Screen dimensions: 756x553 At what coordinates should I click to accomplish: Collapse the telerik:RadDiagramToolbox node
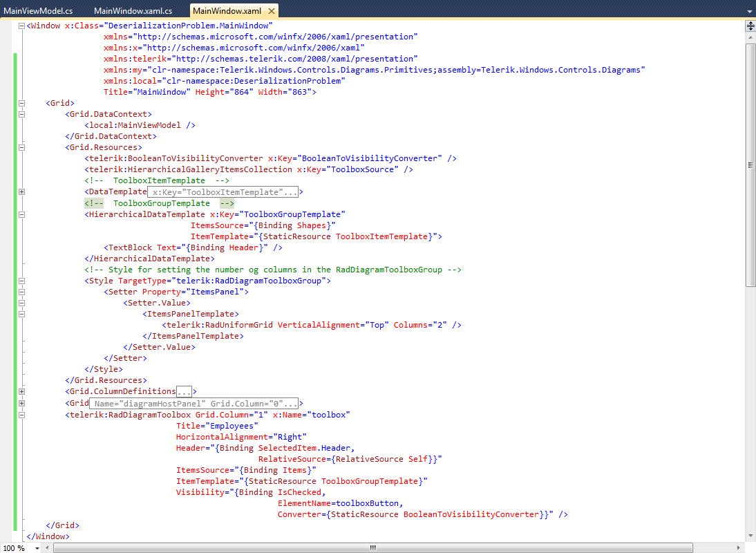click(21, 415)
